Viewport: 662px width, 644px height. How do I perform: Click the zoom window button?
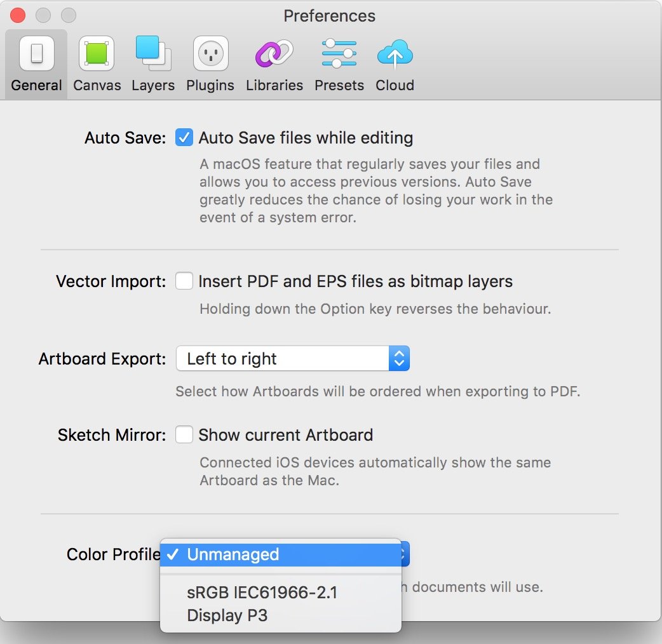69,16
